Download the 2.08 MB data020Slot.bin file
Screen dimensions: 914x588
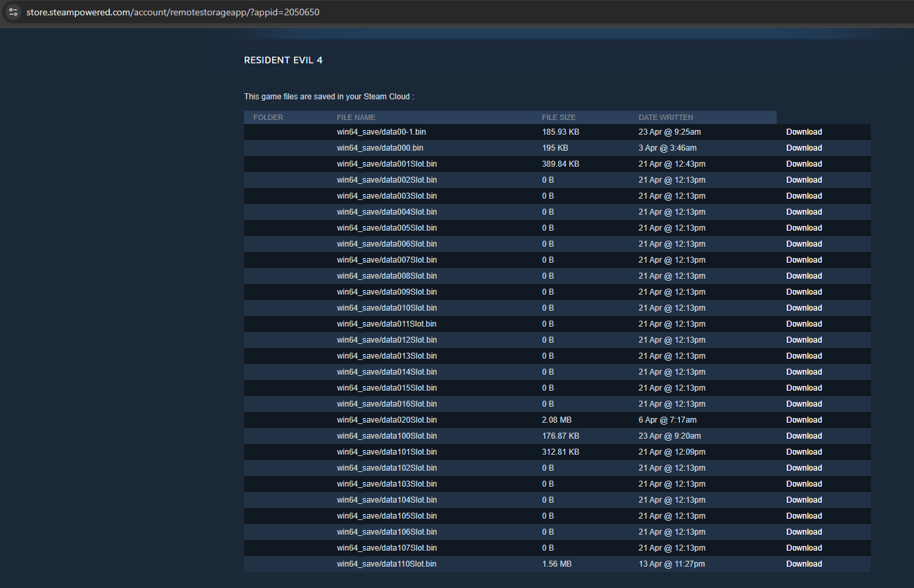coord(804,420)
